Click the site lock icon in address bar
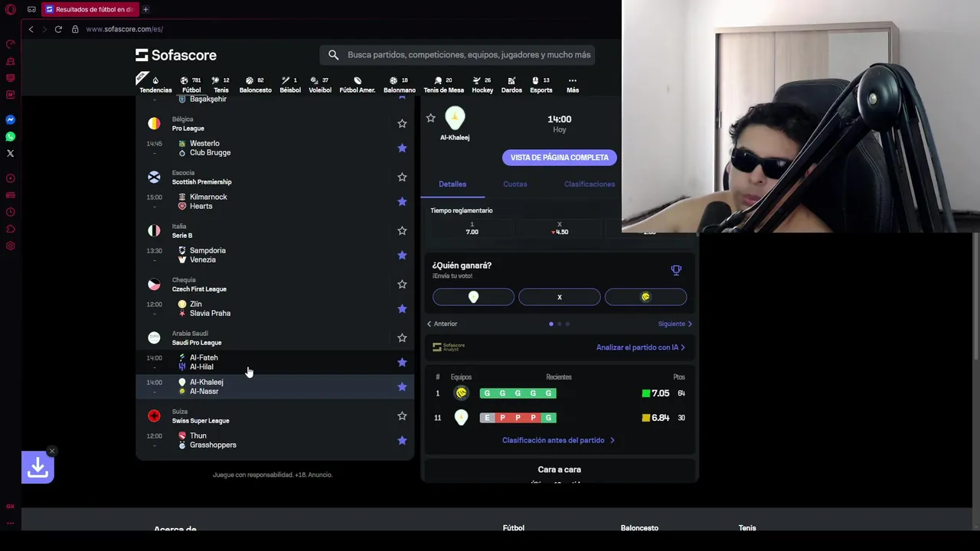Image resolution: width=980 pixels, height=551 pixels. pos(75,29)
